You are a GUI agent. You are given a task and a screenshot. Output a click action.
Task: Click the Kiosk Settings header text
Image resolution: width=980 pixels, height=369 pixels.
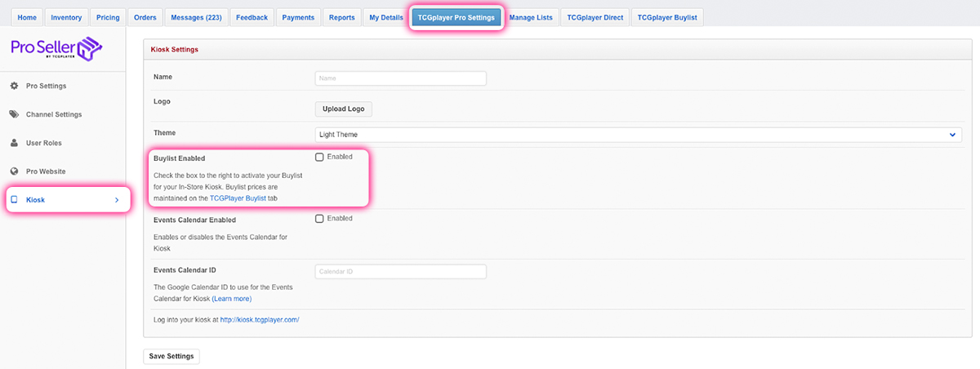175,50
